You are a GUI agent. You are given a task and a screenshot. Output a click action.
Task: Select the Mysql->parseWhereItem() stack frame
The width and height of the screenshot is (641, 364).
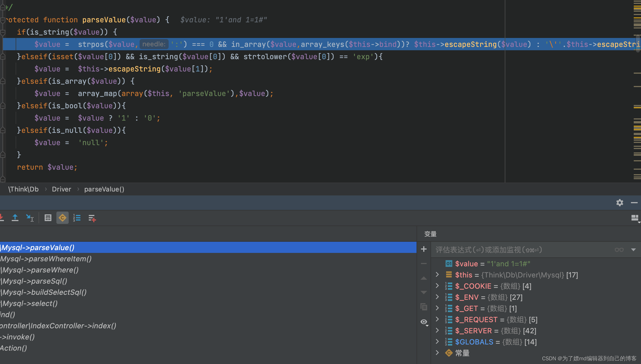coord(46,259)
